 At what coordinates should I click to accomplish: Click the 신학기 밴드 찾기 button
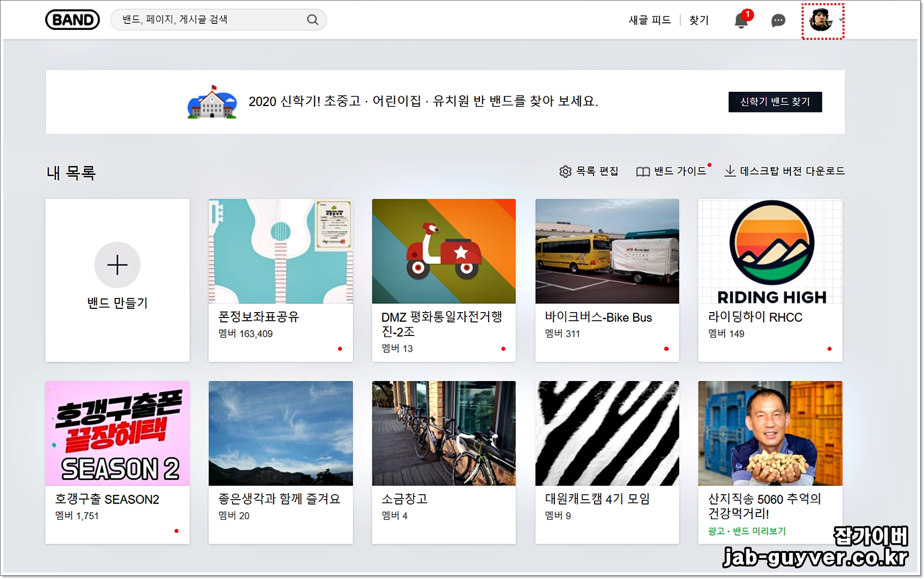click(775, 102)
